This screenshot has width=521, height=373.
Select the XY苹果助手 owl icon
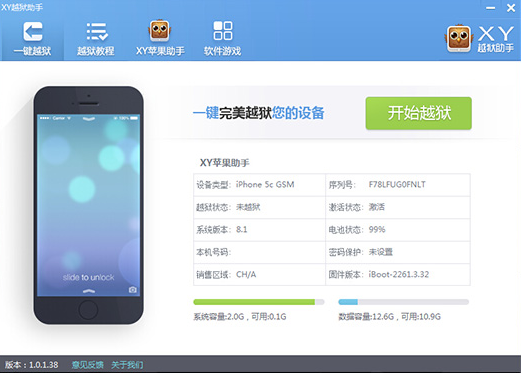(160, 31)
